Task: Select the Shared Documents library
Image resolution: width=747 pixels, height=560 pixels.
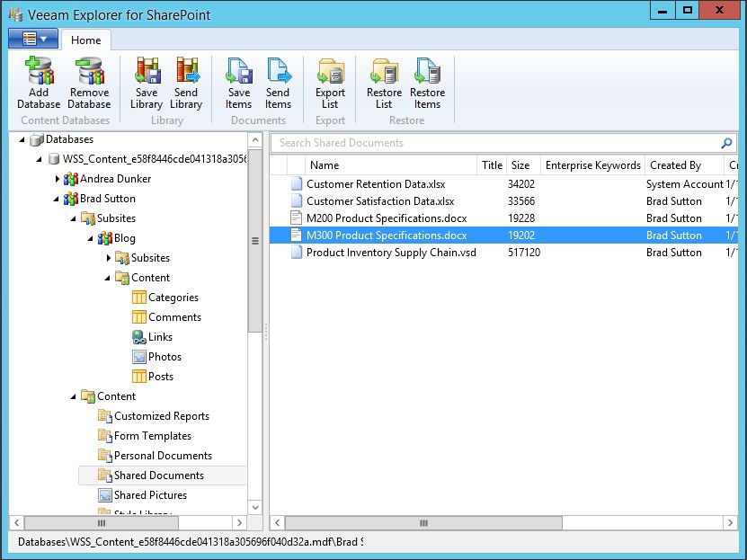Action: pyautogui.click(x=162, y=476)
